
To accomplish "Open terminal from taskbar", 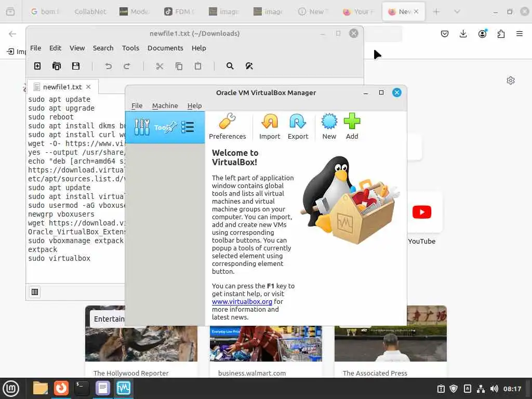I will tap(82, 388).
